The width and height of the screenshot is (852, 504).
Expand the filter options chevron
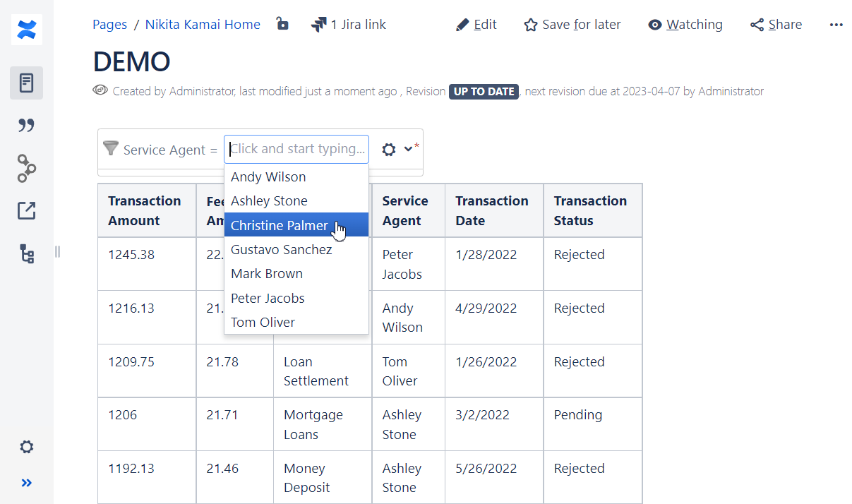[408, 150]
